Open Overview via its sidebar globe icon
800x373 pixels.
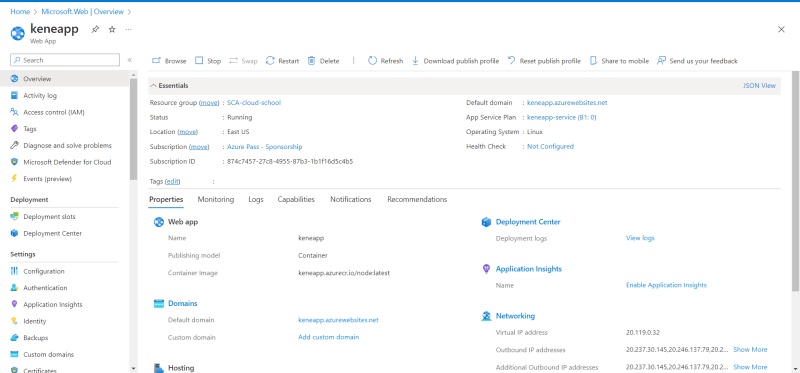(x=14, y=79)
